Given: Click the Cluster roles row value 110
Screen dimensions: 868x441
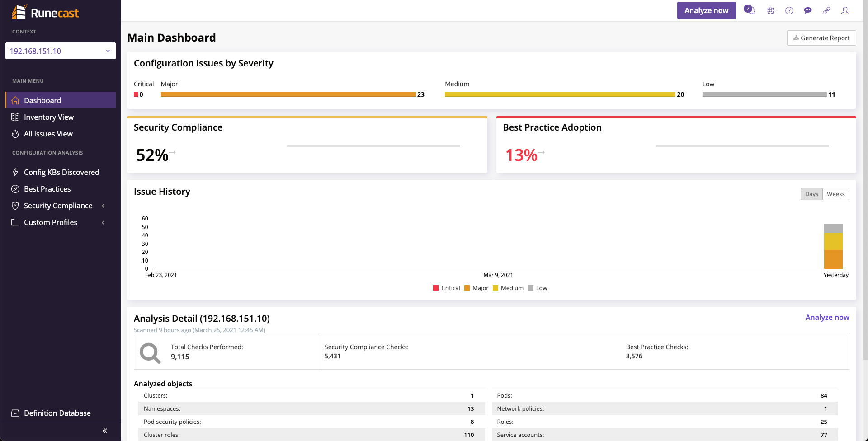Looking at the screenshot, I should point(469,435).
